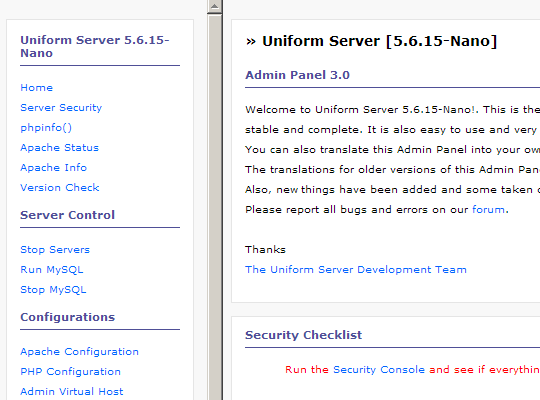This screenshot has width=540, height=400.
Task: Open Admin Virtual Host link
Action: pos(72,392)
